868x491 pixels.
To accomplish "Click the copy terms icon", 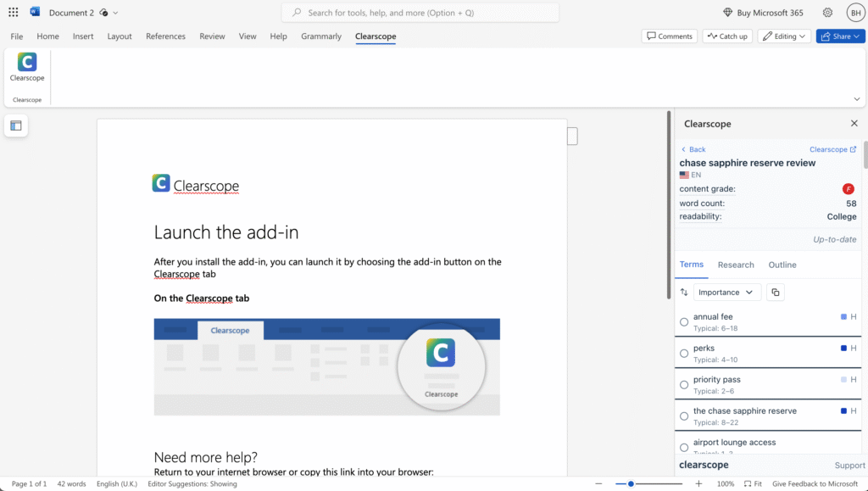I will [x=775, y=292].
